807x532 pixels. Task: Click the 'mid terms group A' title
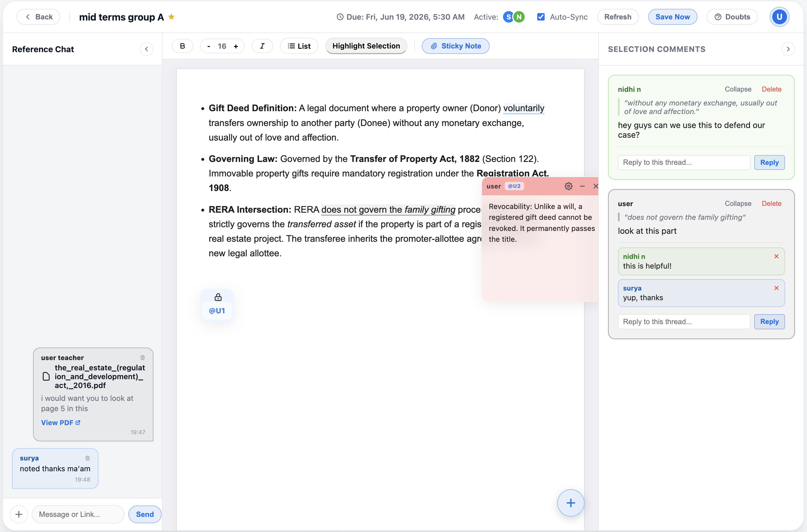click(x=121, y=17)
